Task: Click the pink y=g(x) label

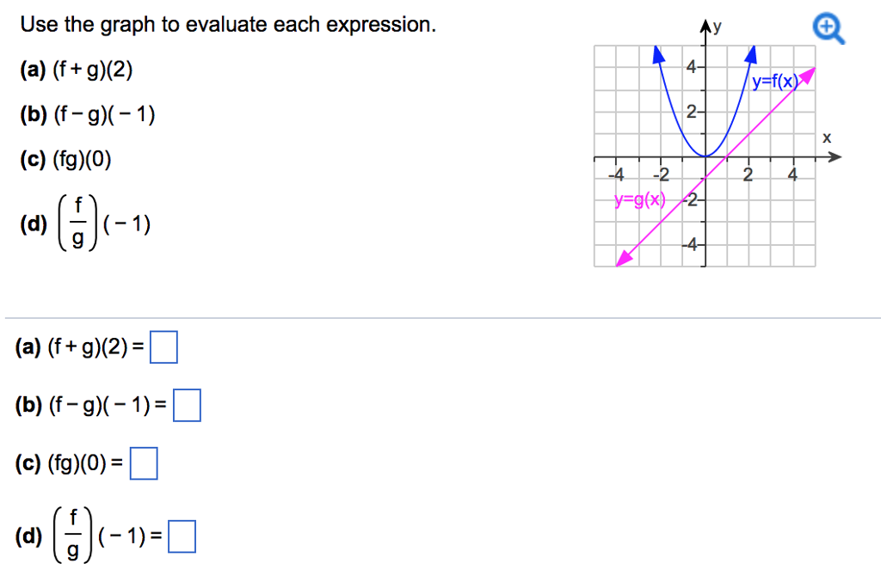Action: click(639, 199)
